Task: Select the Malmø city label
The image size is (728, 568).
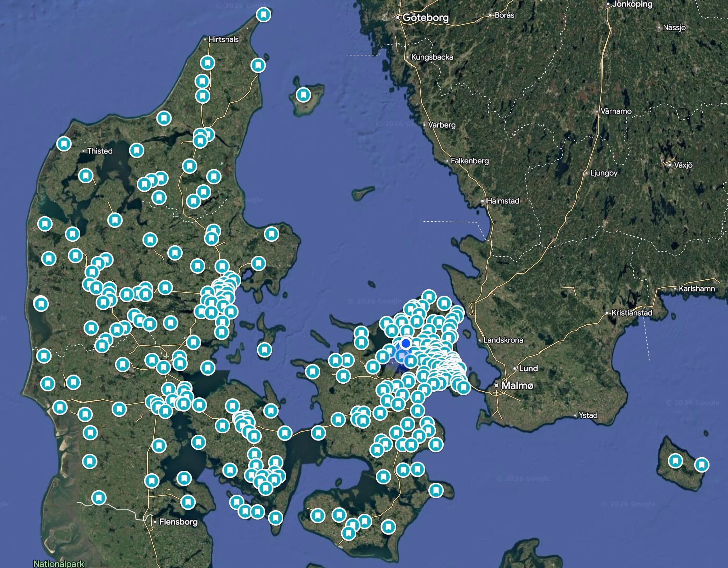Action: coord(517,386)
